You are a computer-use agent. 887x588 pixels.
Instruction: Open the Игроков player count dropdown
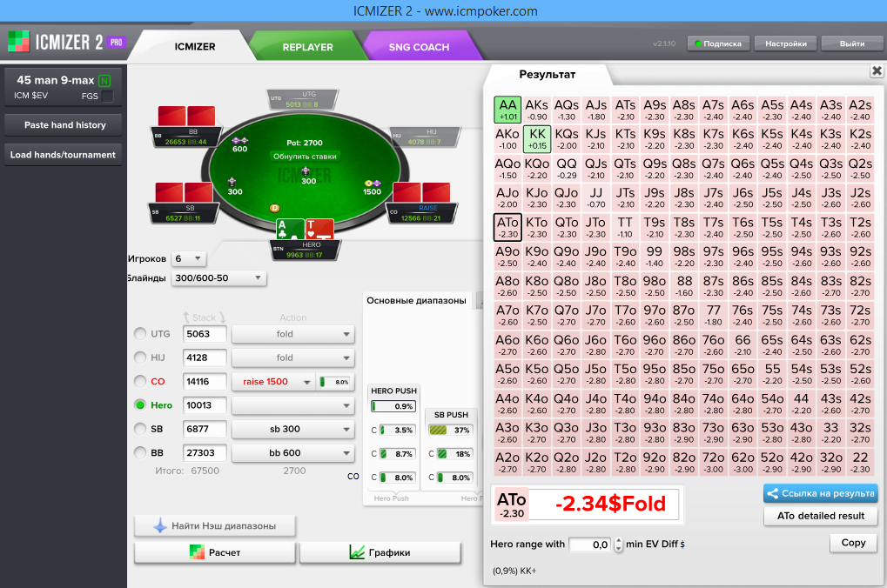(x=189, y=259)
